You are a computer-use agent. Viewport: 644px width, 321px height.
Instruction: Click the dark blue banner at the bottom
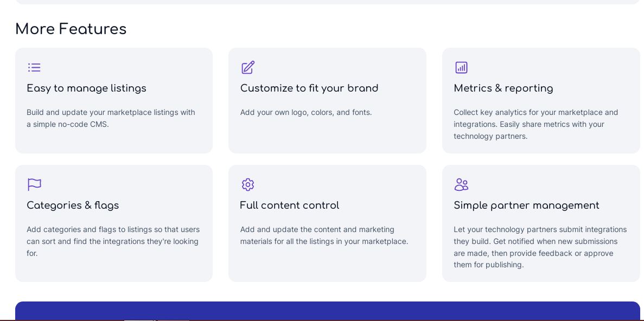tap(327, 311)
